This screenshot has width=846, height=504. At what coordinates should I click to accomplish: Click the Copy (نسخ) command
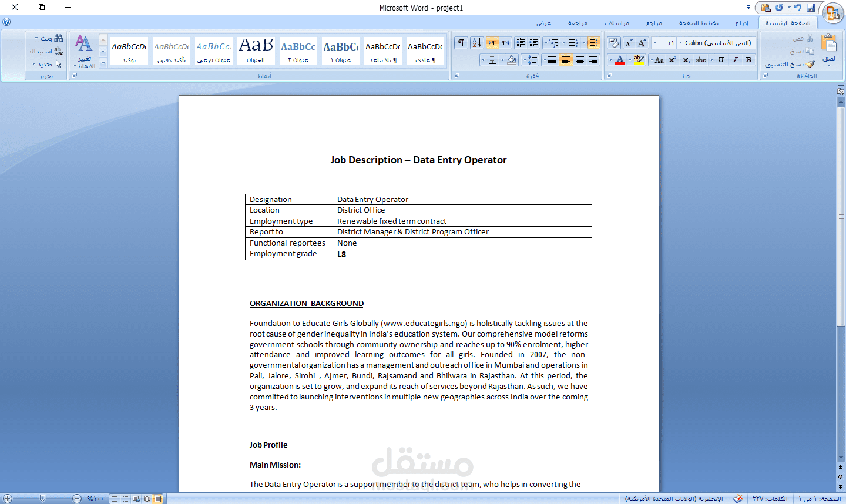tap(803, 51)
